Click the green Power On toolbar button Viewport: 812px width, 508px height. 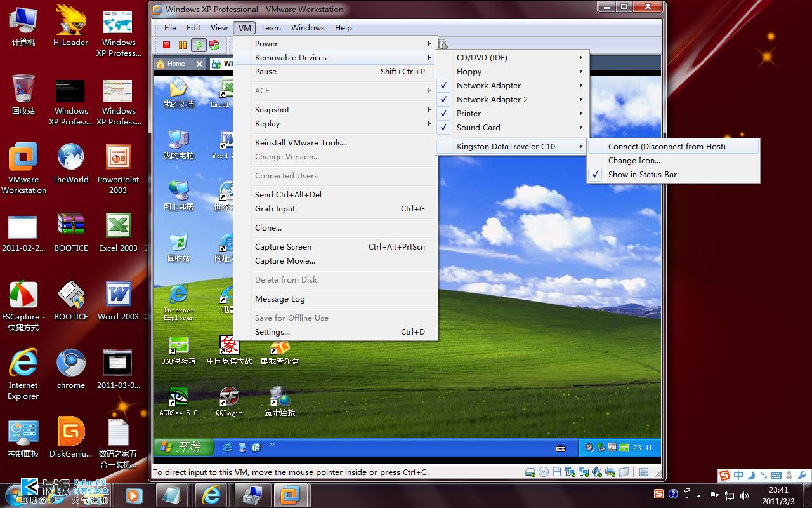[199, 45]
